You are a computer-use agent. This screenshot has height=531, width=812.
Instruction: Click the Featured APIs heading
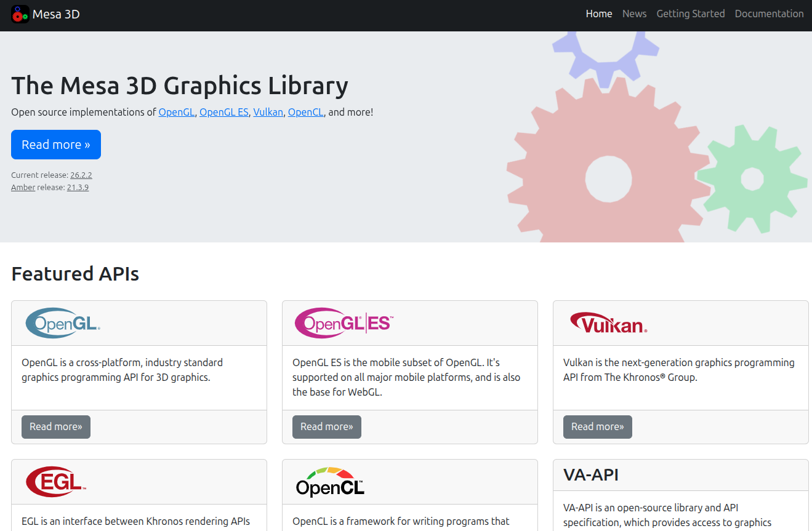tap(75, 274)
